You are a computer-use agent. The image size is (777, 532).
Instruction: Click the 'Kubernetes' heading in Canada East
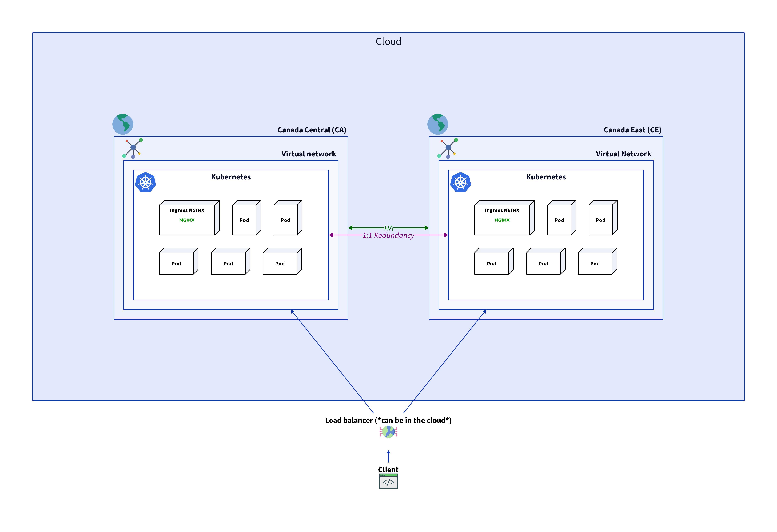click(x=546, y=177)
